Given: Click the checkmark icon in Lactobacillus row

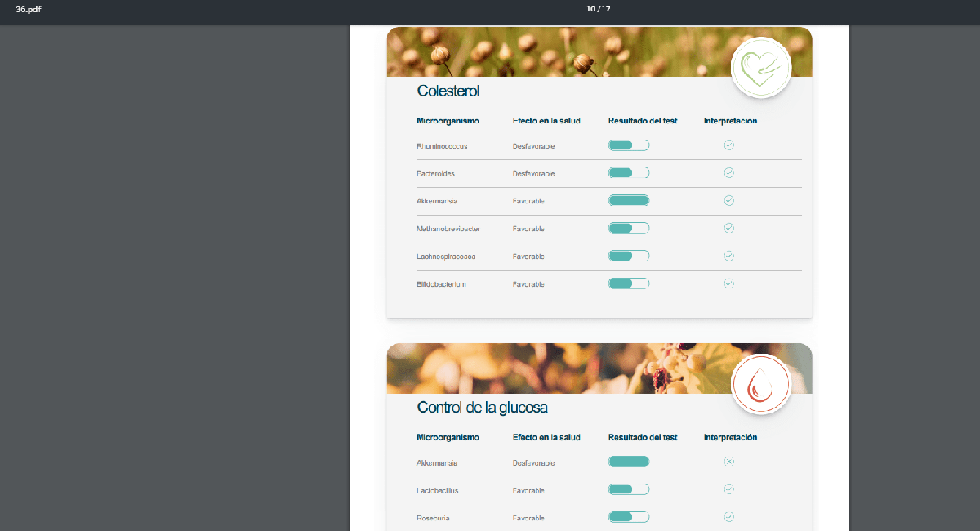Looking at the screenshot, I should (729, 490).
